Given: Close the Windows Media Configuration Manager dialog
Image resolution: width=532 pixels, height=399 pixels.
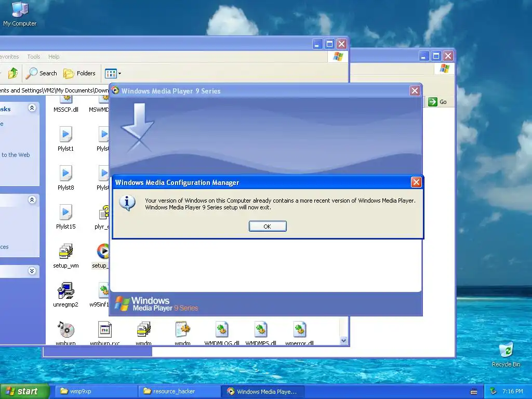Looking at the screenshot, I should click(416, 182).
